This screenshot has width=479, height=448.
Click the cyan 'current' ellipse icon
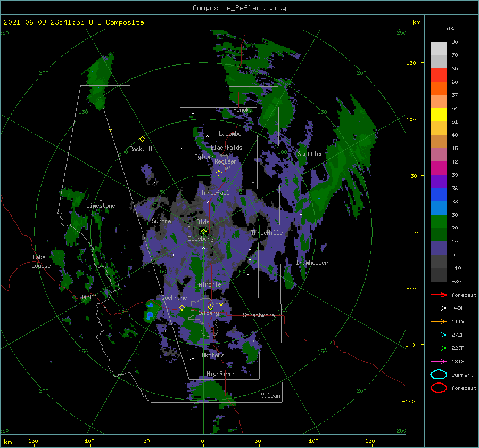click(x=439, y=374)
